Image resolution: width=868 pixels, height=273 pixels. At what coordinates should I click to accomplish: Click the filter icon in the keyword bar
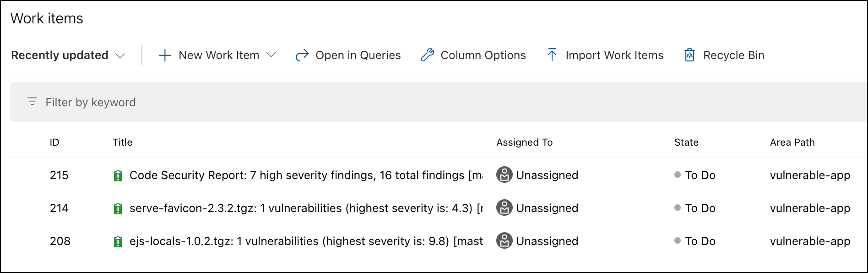32,102
